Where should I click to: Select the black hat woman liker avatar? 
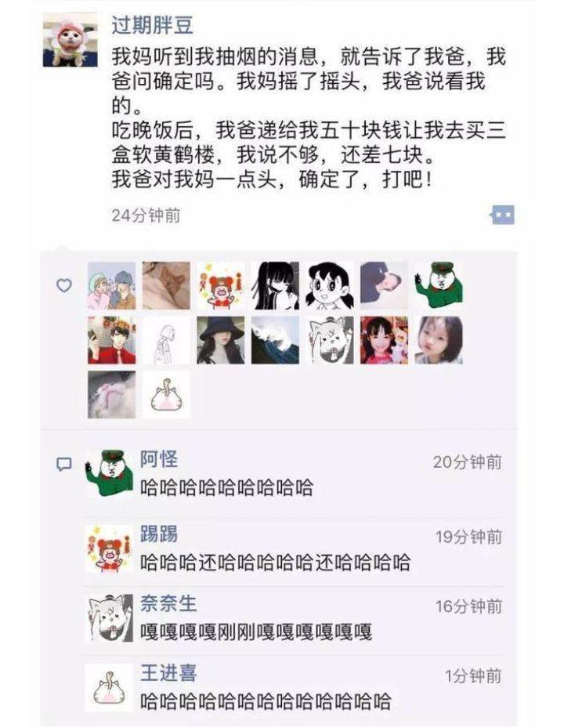click(x=220, y=340)
